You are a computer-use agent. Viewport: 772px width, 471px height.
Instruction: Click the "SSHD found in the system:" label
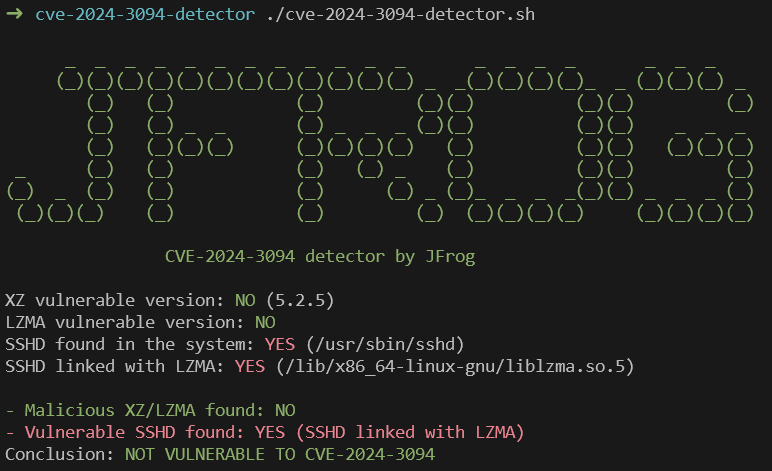tap(130, 344)
